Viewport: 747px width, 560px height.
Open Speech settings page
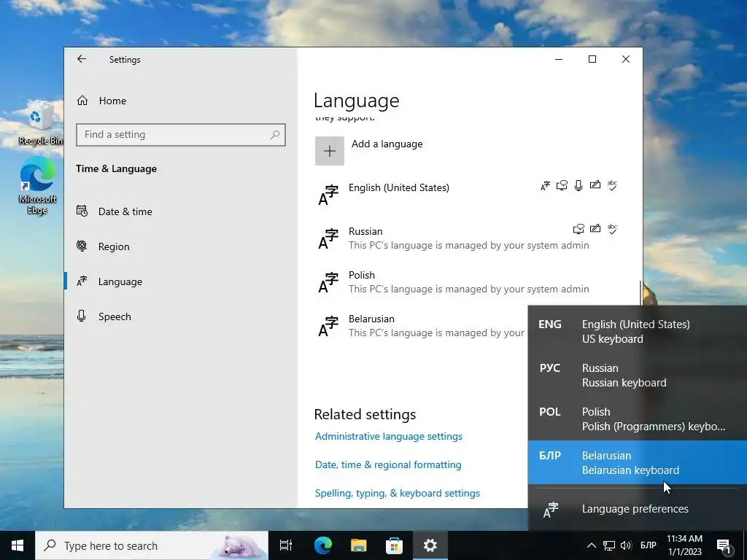pos(104,316)
